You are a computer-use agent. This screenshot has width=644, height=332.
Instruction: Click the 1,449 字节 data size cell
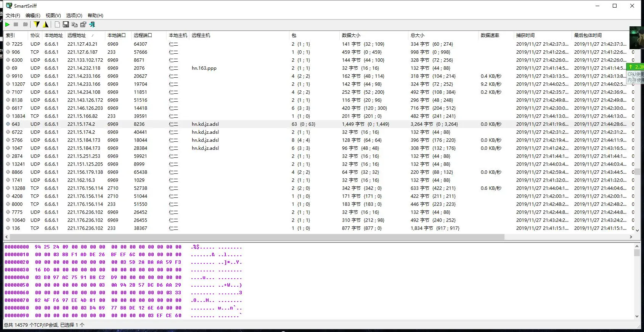tap(365, 124)
